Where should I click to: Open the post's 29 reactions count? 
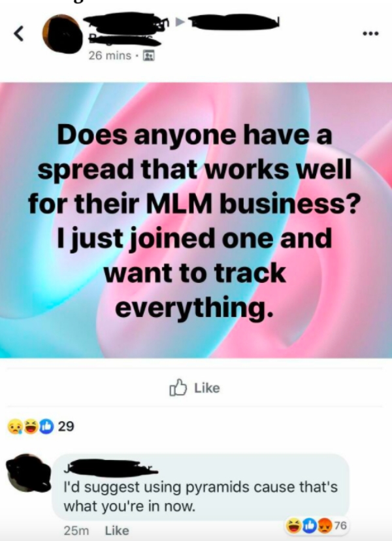pyautogui.click(x=66, y=427)
